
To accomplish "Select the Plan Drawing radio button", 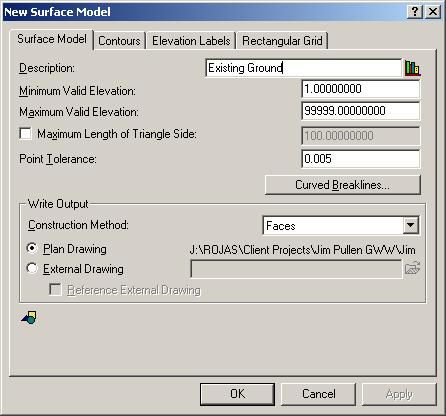I will click(x=32, y=248).
